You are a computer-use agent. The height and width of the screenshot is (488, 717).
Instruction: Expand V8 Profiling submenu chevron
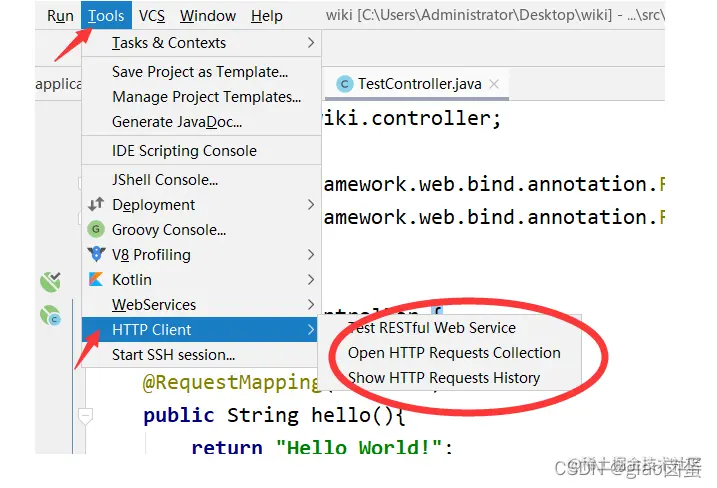coord(311,255)
